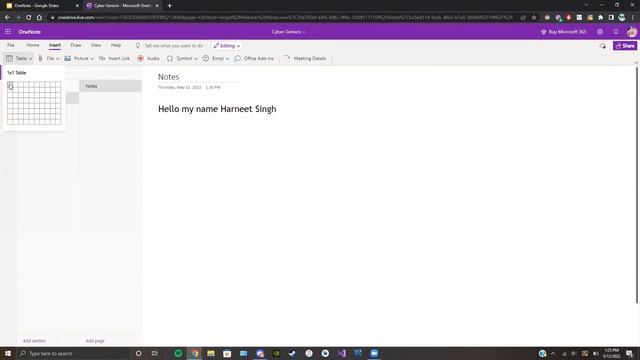Click the browser address bar URL

point(285,18)
